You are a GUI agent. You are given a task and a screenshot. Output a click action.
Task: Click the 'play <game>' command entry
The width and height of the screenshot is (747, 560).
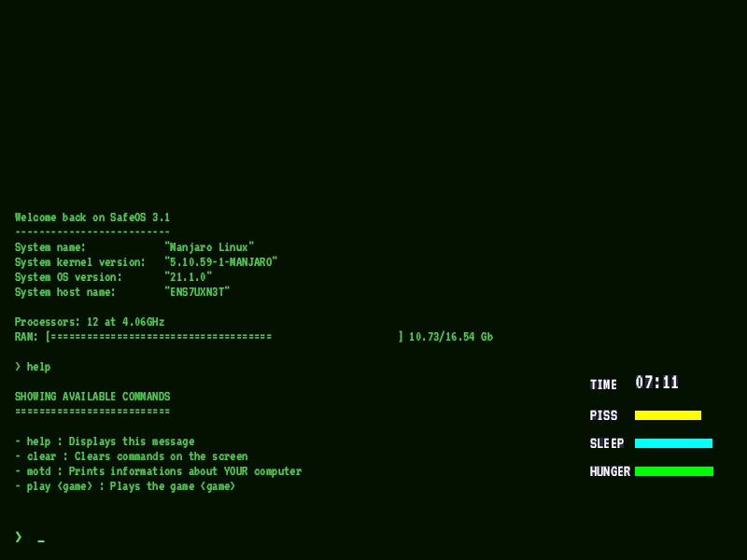125,486
